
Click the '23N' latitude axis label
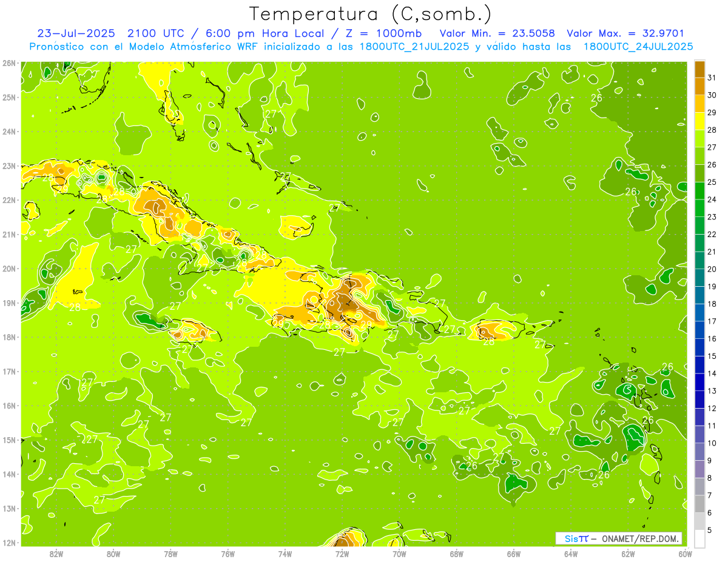[9, 166]
